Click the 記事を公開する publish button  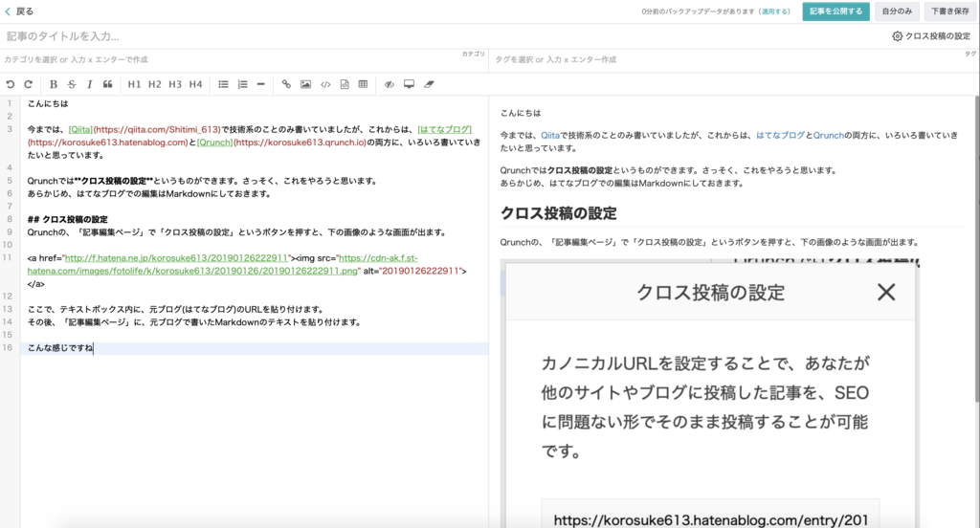835,11
